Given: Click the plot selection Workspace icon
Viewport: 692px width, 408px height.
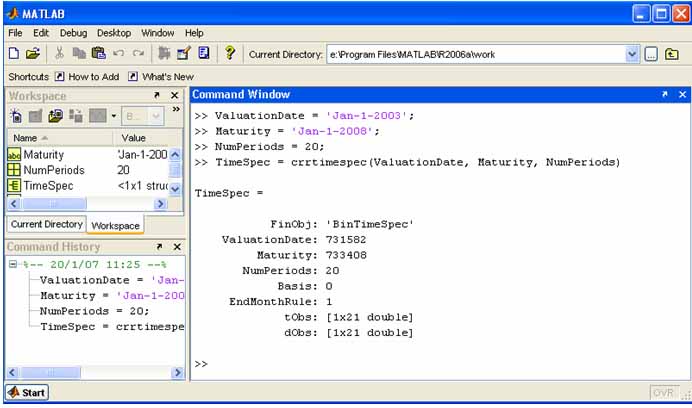Looking at the screenshot, I should point(98,116).
